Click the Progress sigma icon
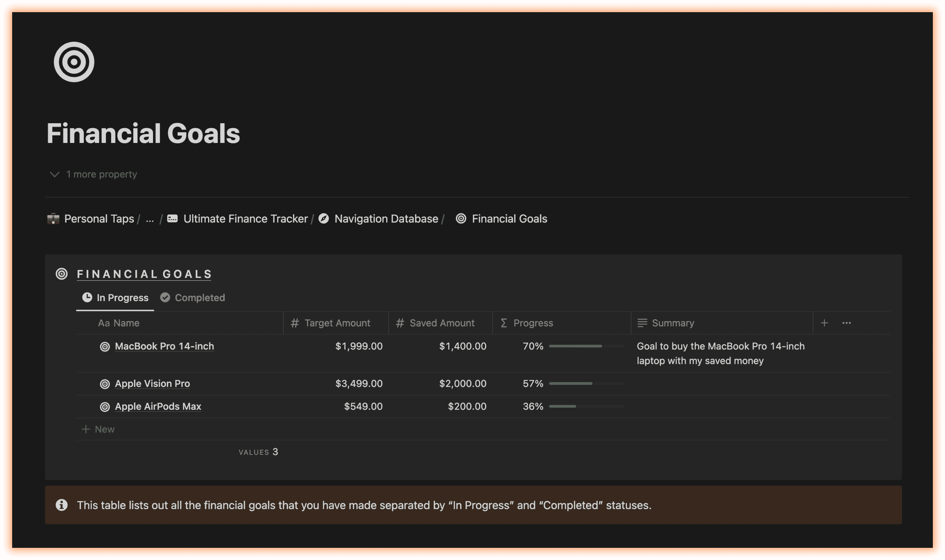The height and width of the screenshot is (560, 945). (503, 323)
